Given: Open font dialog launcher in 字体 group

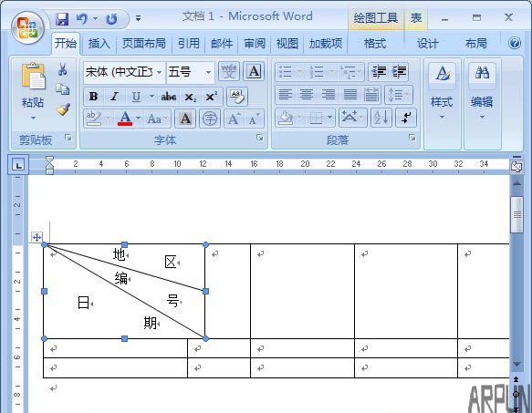Looking at the screenshot, I should click(x=260, y=138).
